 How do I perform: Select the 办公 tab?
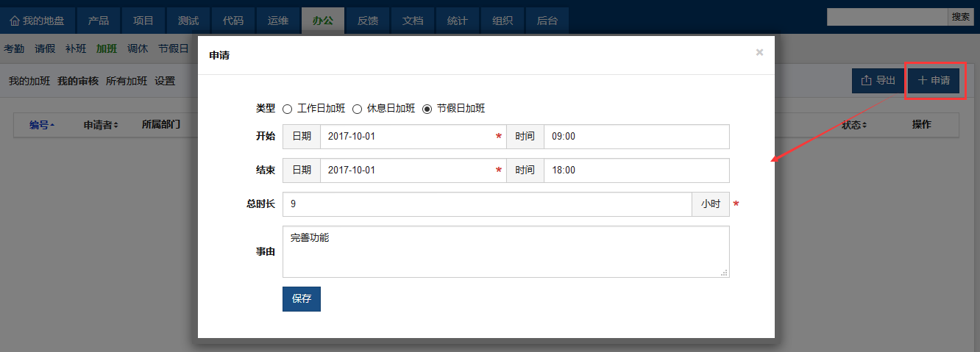[x=323, y=21]
